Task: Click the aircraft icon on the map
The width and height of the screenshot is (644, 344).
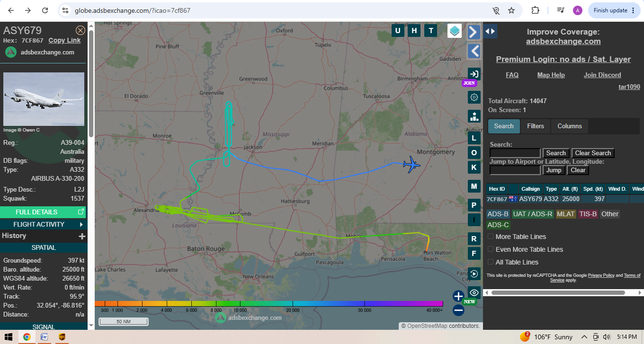Action: pos(411,165)
